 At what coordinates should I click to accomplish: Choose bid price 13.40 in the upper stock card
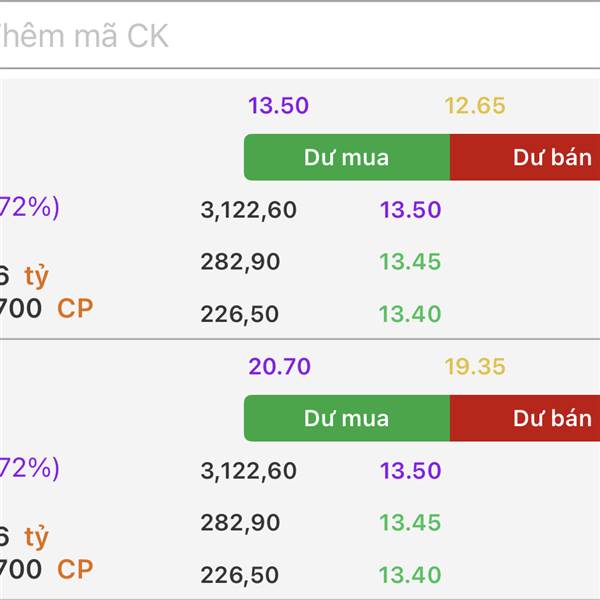[410, 314]
